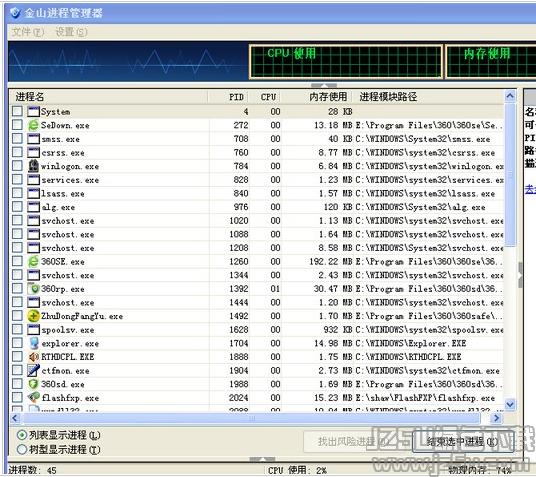Click the SeDown.exe process icon
The width and height of the screenshot is (536, 477).
coord(33,125)
